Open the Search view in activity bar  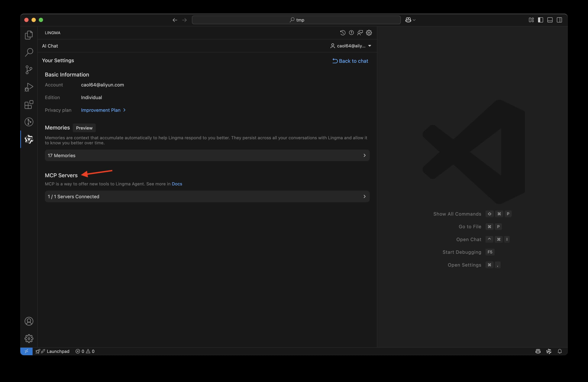pos(29,52)
